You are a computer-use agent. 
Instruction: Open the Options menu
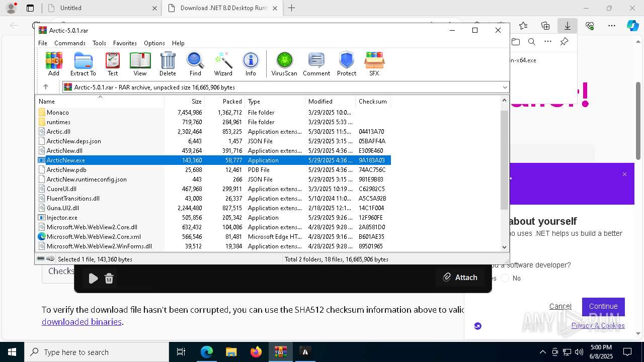[154, 43]
